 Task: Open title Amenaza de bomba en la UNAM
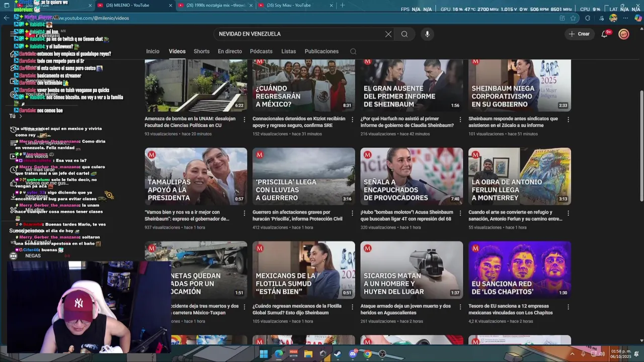point(190,122)
